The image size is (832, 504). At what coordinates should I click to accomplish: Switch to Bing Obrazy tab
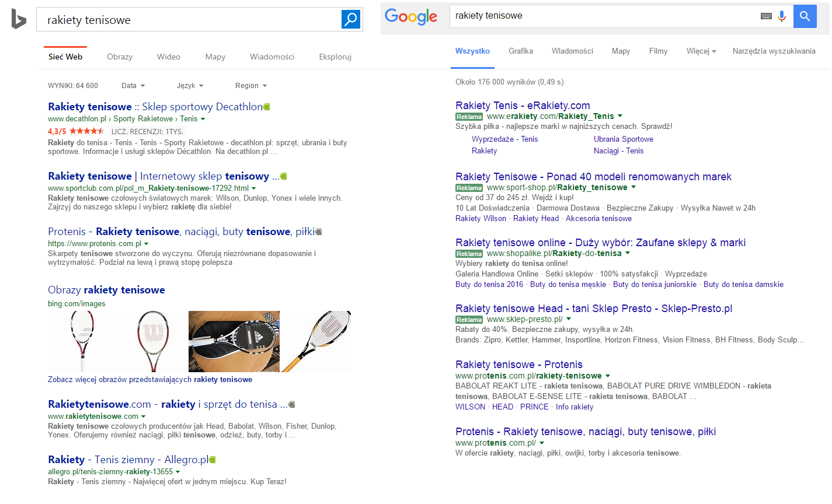(120, 57)
